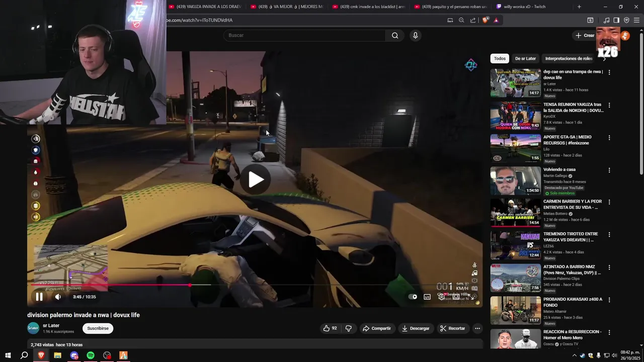Mute the video volume speaker
Screen dimensions: 644x362
(58, 297)
